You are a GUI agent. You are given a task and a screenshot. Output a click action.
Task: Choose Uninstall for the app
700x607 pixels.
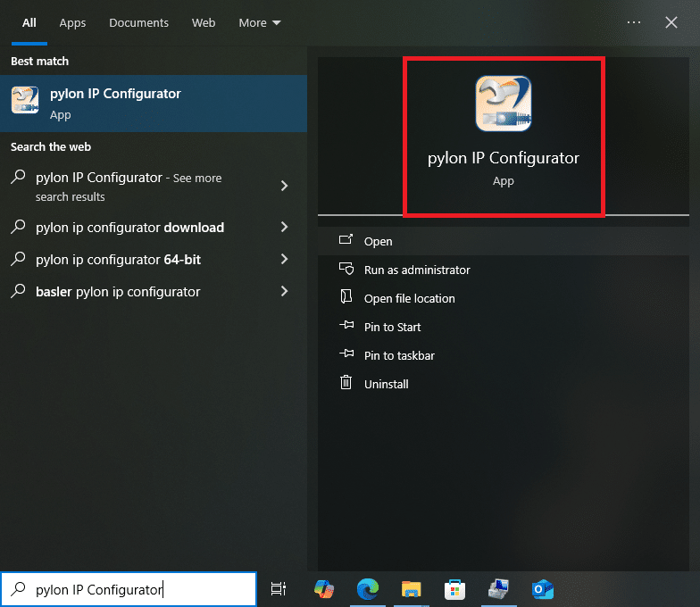click(x=504, y=384)
